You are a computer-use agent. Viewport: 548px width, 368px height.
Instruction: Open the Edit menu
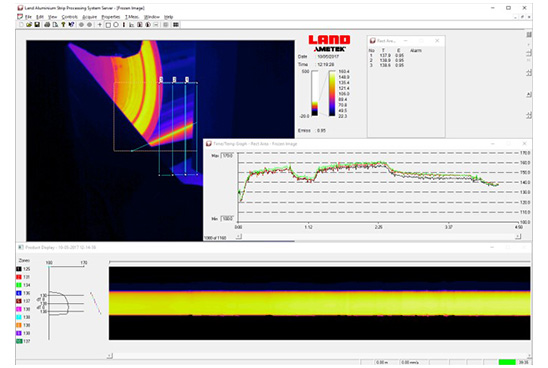(40, 17)
